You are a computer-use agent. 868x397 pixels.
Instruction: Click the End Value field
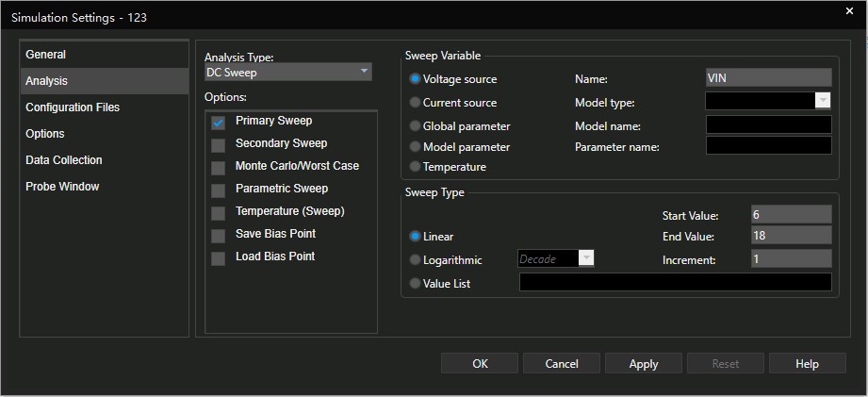[x=791, y=236]
